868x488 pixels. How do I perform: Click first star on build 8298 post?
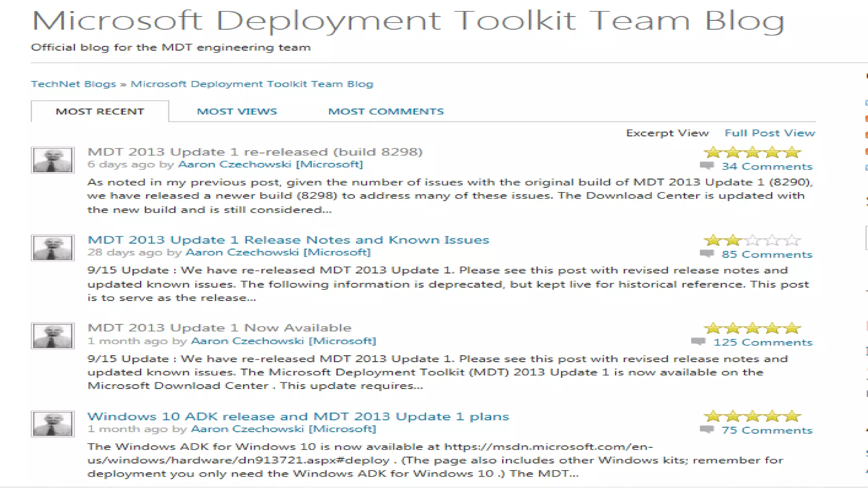(x=713, y=152)
